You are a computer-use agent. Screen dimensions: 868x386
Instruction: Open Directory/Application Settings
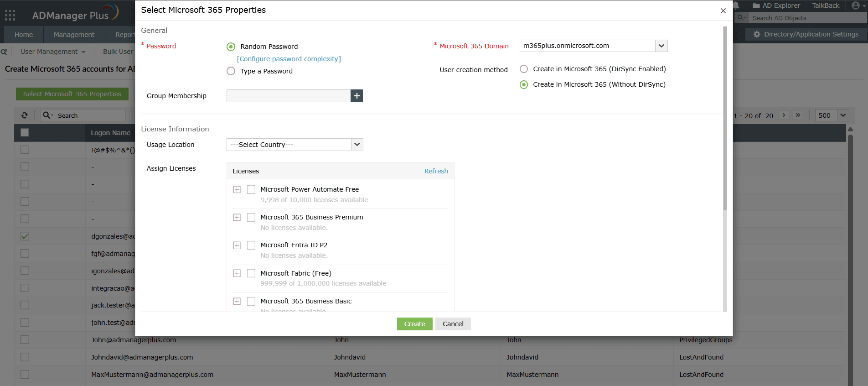pos(806,34)
